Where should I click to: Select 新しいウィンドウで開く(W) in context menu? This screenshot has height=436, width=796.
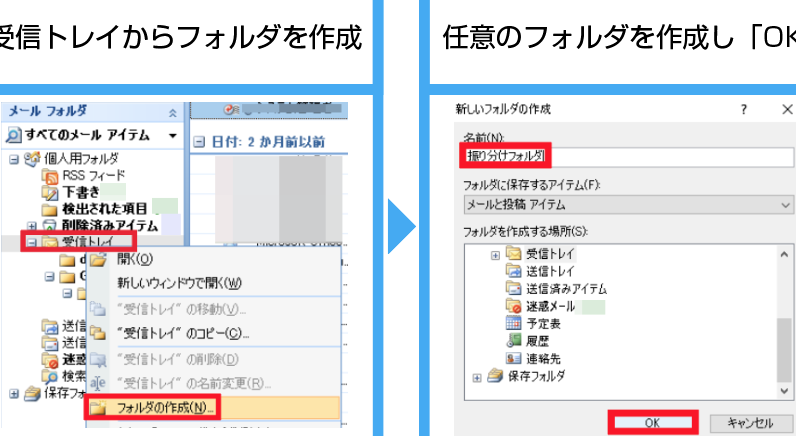[x=179, y=282]
